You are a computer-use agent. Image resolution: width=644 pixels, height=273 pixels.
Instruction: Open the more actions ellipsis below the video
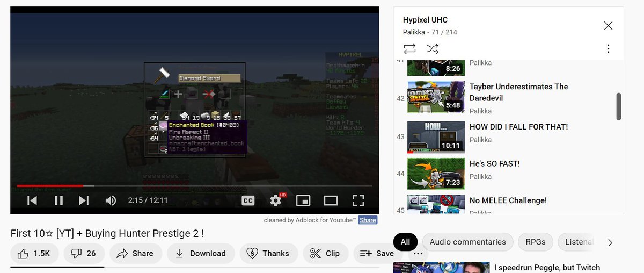pos(419,254)
